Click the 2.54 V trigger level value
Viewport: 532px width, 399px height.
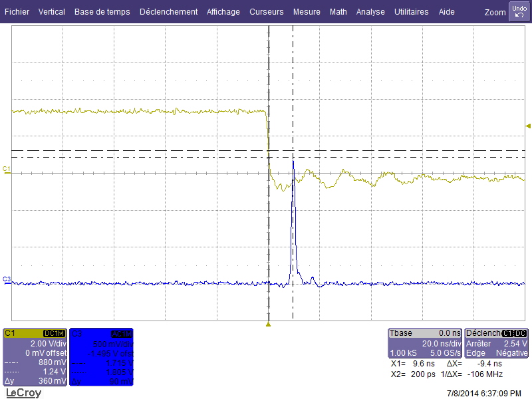coord(516,343)
